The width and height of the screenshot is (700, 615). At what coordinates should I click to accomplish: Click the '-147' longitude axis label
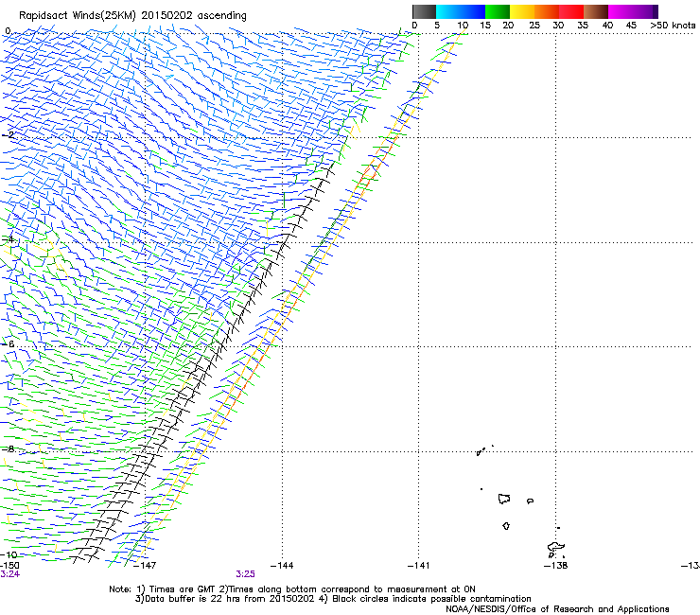tap(145, 566)
